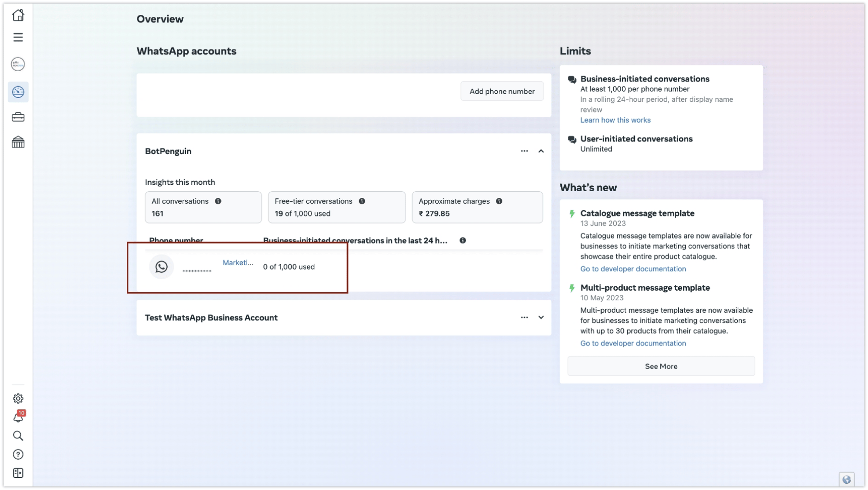This screenshot has height=490, width=868.
Task: Open the briefcase tools icon in sidebar
Action: coord(18,117)
